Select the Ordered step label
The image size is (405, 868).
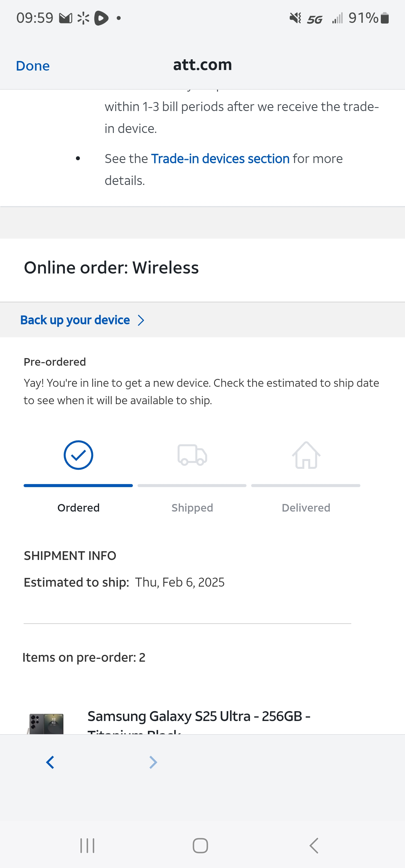coord(78,508)
